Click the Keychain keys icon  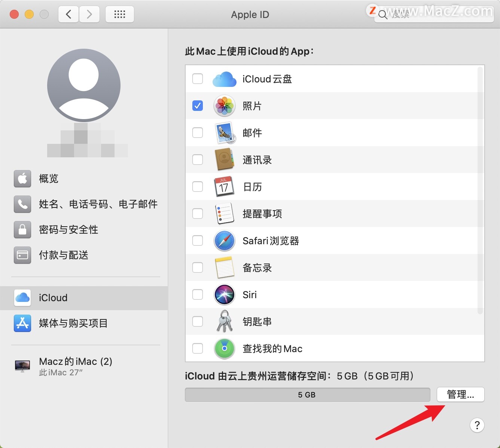[x=225, y=321]
